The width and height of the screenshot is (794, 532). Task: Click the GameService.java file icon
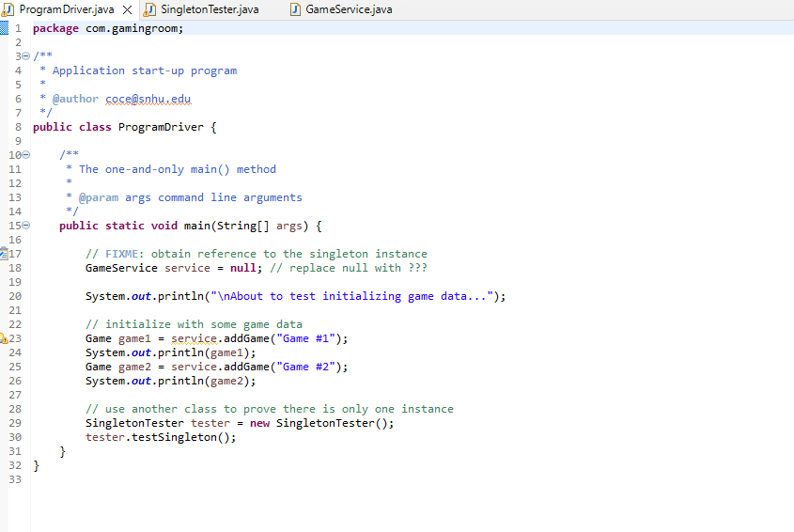tap(295, 9)
